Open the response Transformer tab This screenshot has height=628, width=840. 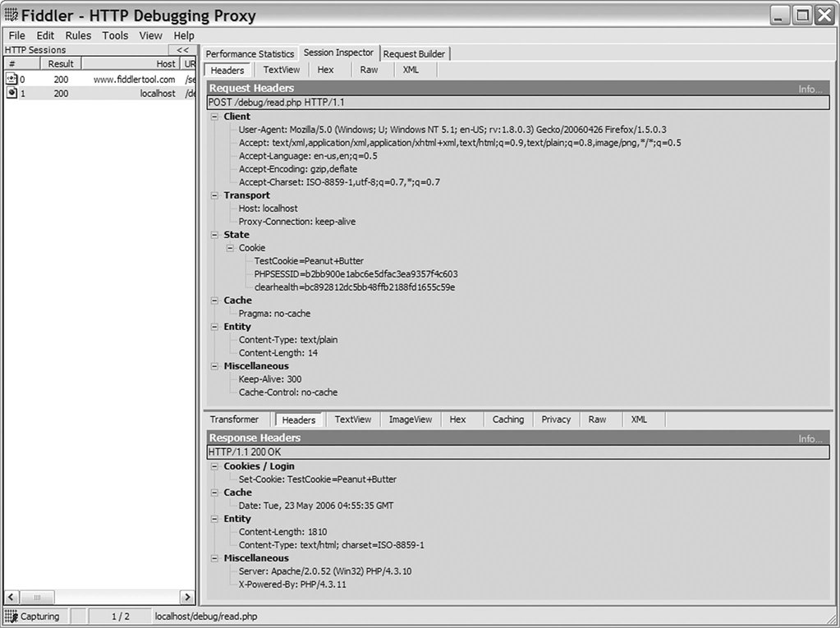point(234,419)
